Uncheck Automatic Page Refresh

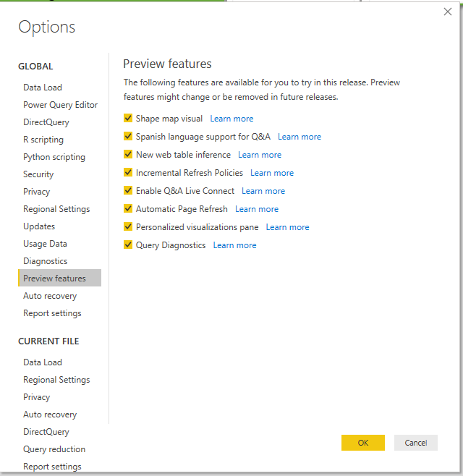click(128, 208)
